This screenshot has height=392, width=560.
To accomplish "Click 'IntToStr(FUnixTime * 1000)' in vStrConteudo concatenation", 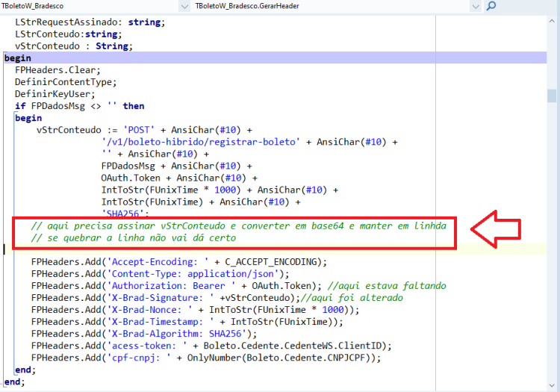I will click(171, 190).
